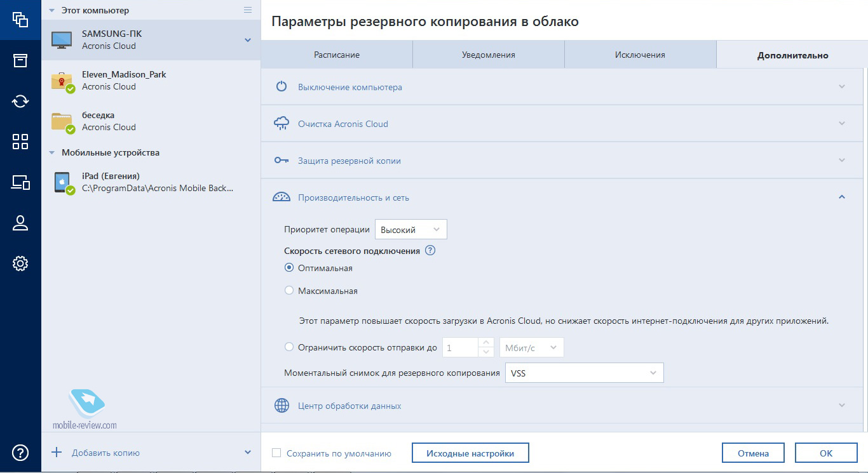Select the Eleven_Madison_Park backup entry
This screenshot has width=868, height=473.
coord(151,81)
